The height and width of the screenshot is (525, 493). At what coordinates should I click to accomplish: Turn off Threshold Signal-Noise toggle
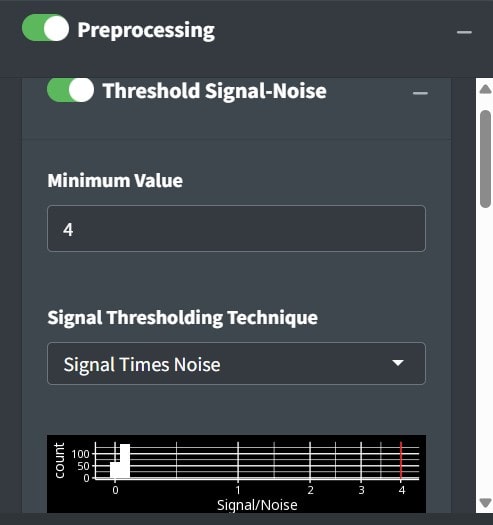[x=70, y=90]
